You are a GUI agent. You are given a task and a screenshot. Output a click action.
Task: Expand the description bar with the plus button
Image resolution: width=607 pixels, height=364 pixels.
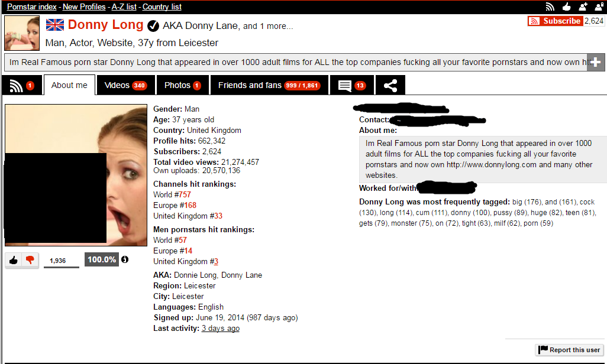[595, 62]
